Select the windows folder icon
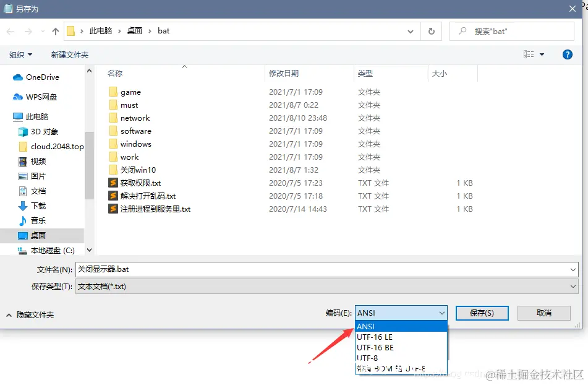 coord(113,144)
